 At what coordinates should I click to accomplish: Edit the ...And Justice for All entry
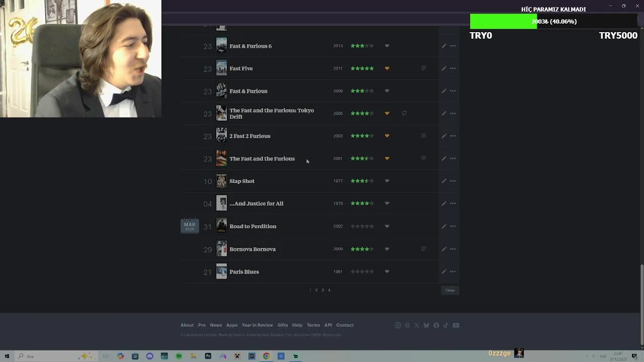point(444,204)
